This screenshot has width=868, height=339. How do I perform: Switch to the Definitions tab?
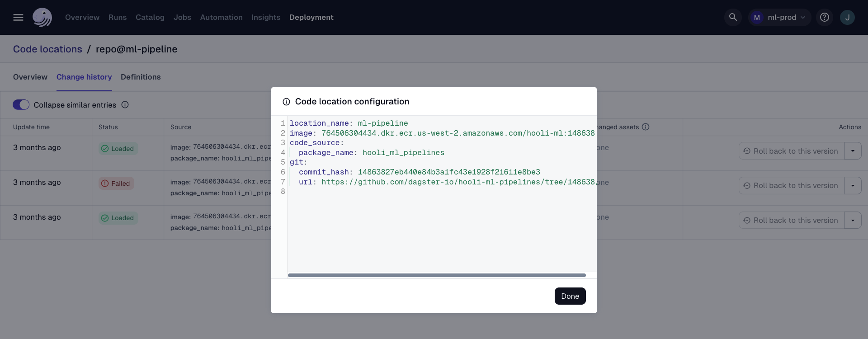click(141, 77)
